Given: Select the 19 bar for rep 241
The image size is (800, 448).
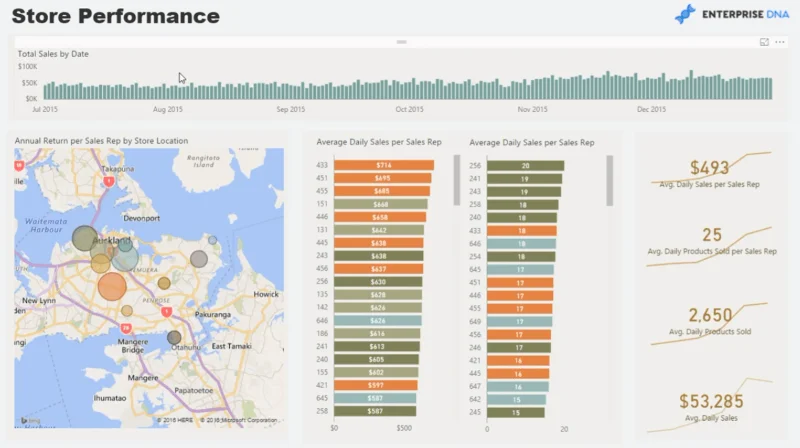Looking at the screenshot, I should [524, 179].
